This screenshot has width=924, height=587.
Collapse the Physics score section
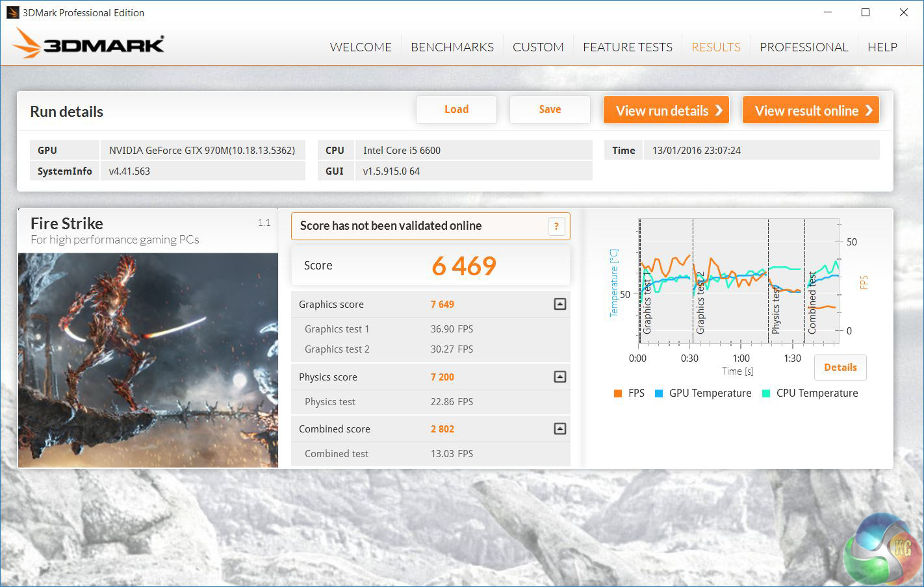tap(559, 377)
